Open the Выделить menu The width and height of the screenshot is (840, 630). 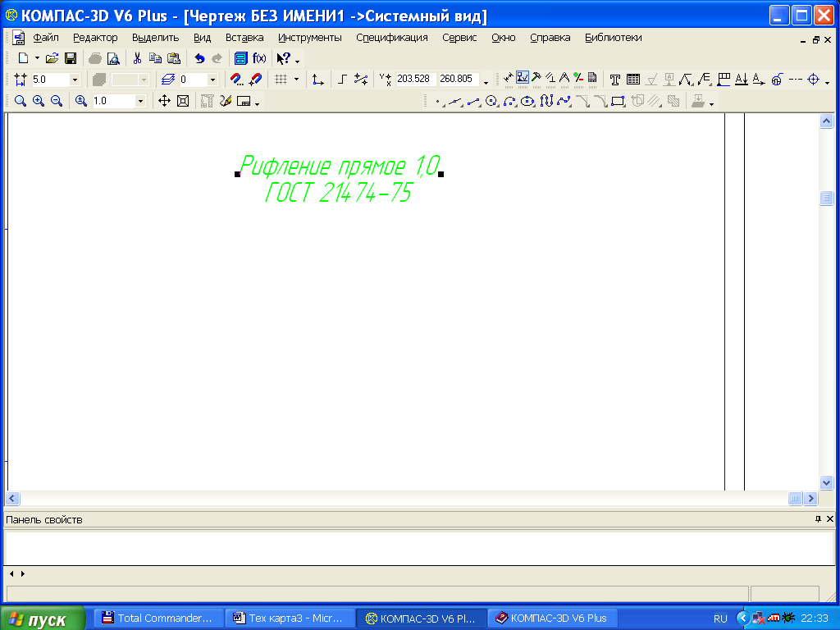point(155,38)
